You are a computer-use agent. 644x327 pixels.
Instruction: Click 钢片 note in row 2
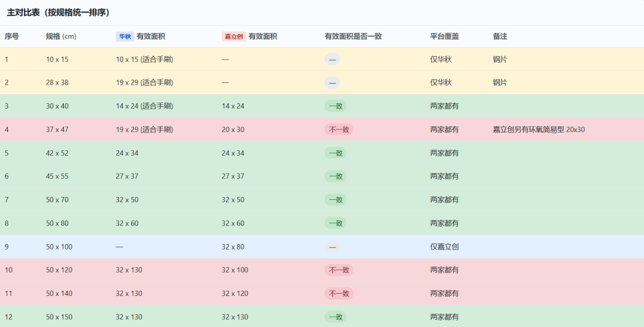(x=500, y=82)
